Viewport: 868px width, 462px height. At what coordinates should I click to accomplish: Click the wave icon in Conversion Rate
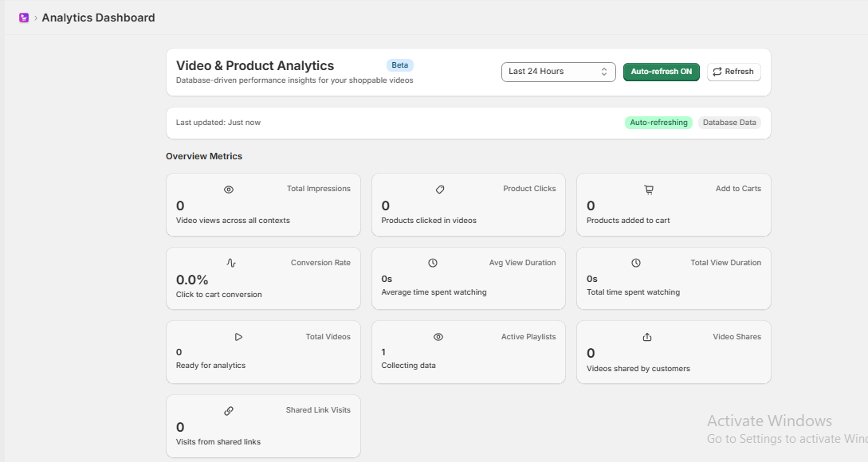click(231, 263)
